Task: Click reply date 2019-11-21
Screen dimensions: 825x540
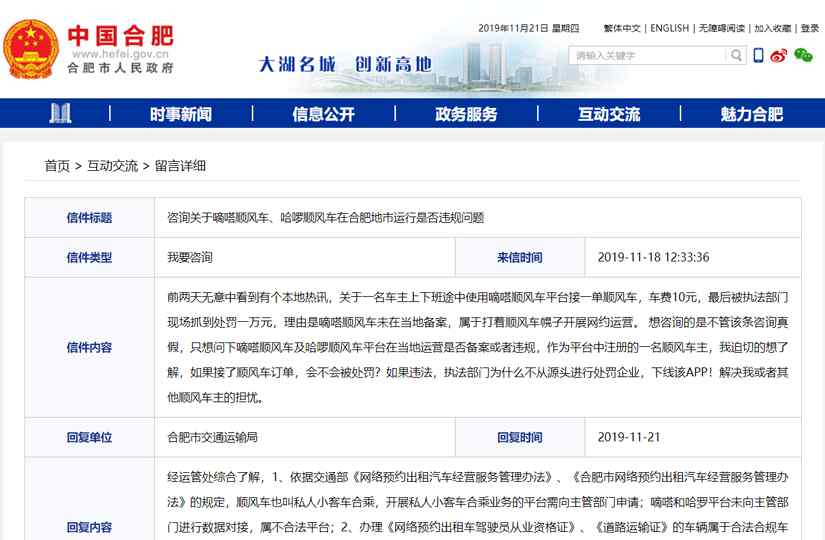Action: [x=629, y=437]
